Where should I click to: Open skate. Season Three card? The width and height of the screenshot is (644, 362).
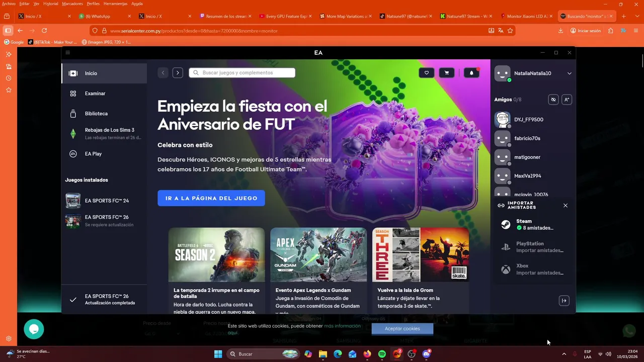tap(421, 270)
